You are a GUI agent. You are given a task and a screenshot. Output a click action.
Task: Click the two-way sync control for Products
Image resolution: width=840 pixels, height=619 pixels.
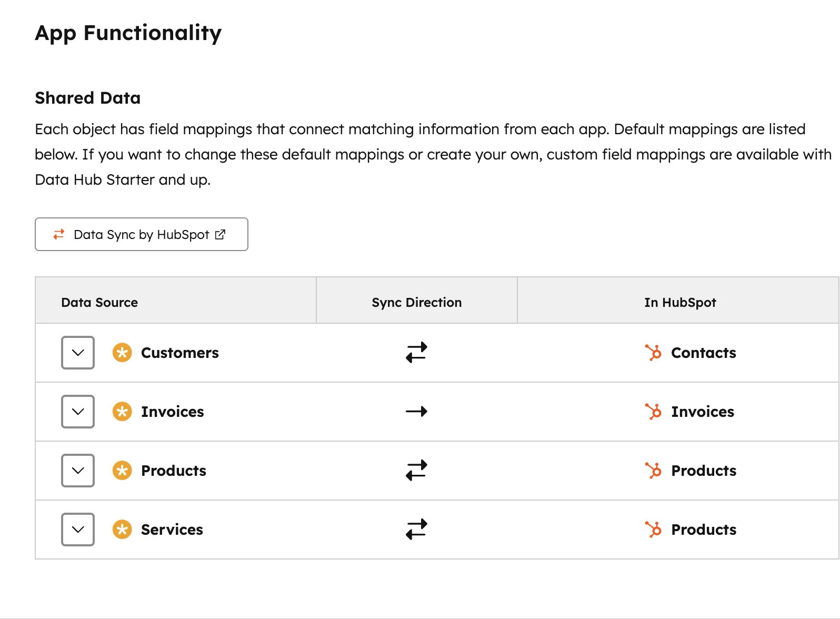pyautogui.click(x=416, y=471)
